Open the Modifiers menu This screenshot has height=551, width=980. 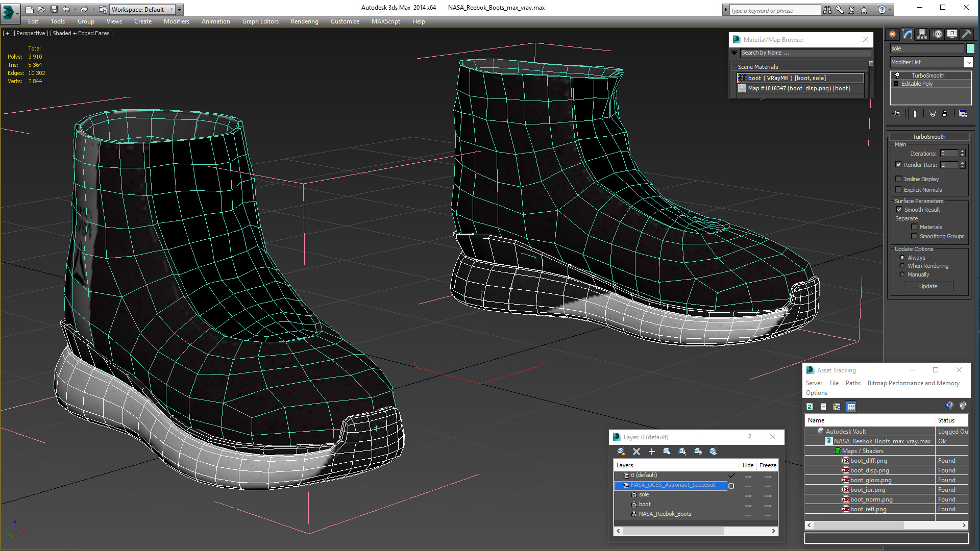[x=177, y=21]
